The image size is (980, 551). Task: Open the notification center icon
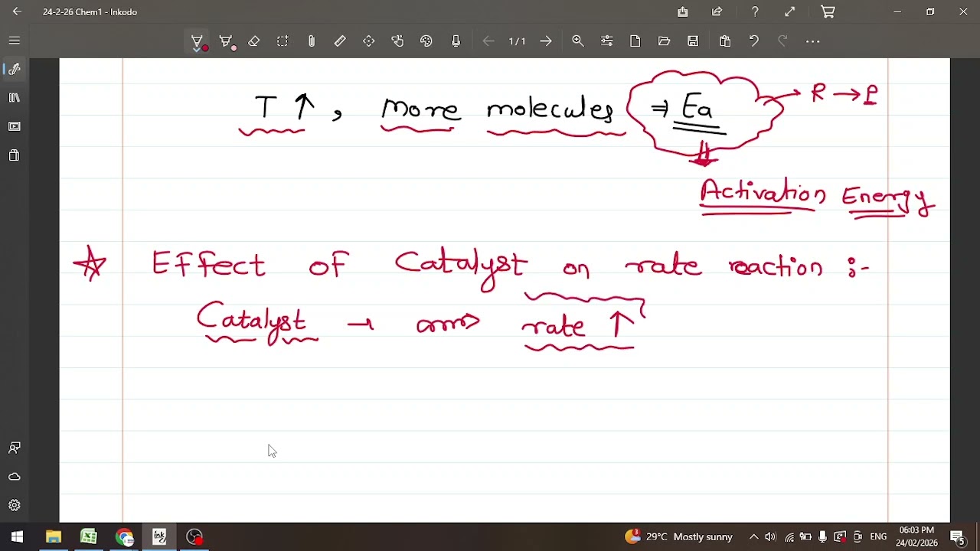[958, 536]
